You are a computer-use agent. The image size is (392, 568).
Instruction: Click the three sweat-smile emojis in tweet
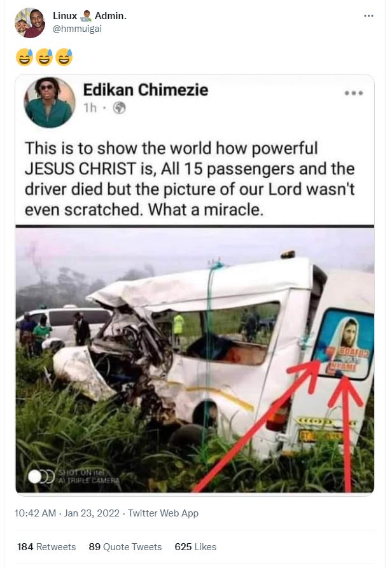coord(44,57)
